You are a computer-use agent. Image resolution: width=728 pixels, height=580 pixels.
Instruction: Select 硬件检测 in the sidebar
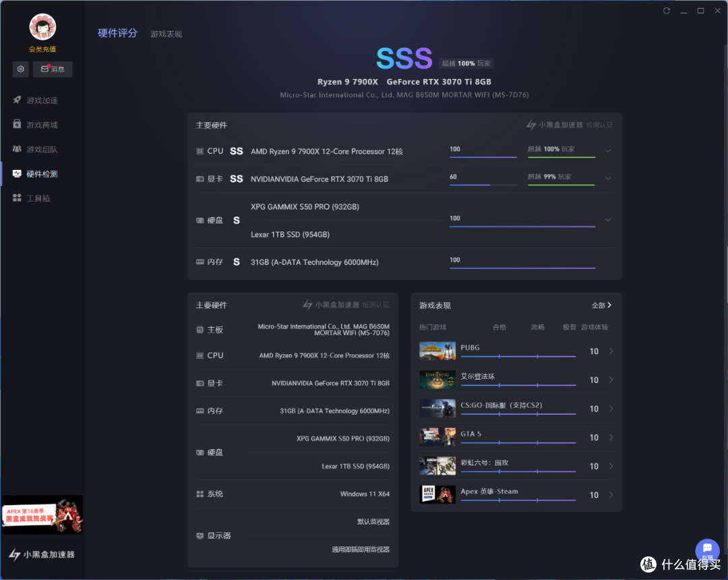point(42,174)
